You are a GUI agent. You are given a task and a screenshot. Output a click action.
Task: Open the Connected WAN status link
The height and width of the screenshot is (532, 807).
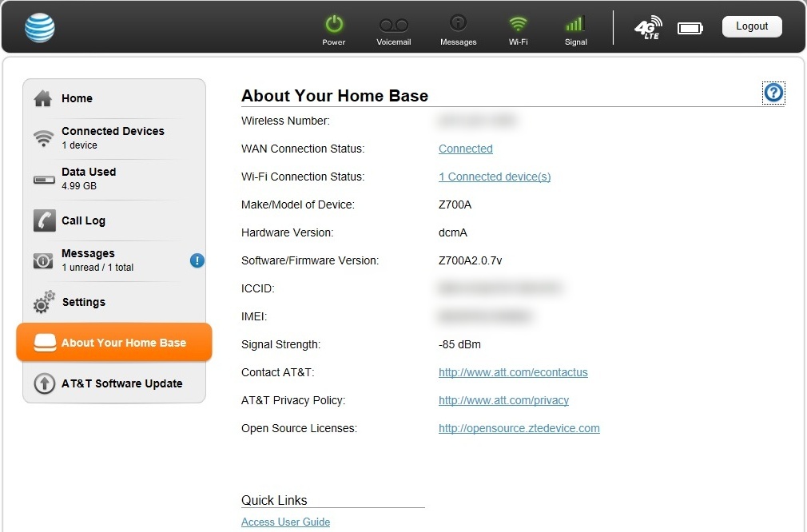click(x=465, y=149)
